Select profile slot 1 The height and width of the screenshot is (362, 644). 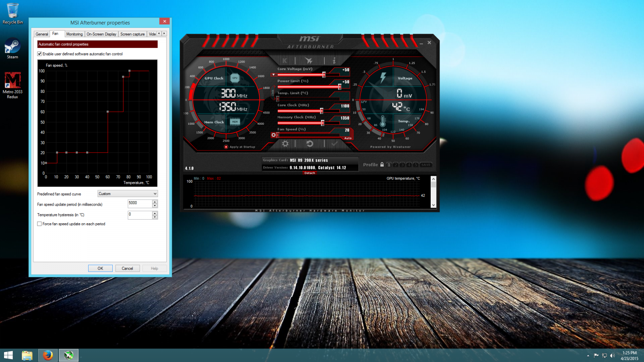pos(389,165)
